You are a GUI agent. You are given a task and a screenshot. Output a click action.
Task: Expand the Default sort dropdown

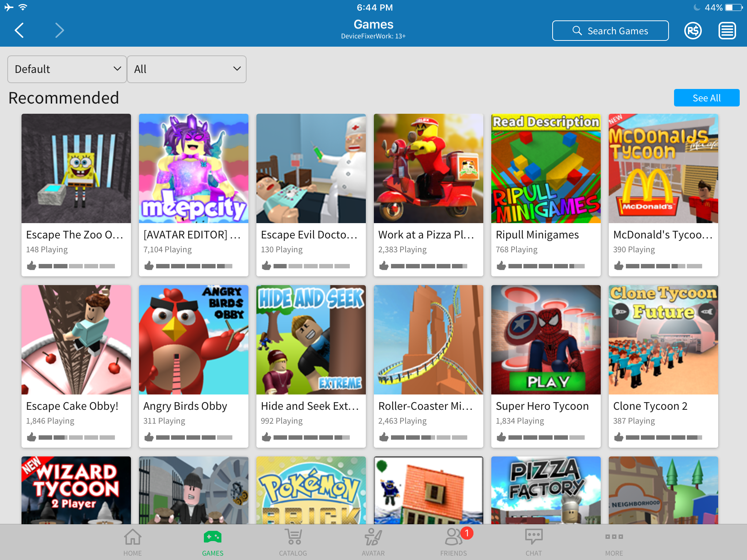[x=67, y=69]
